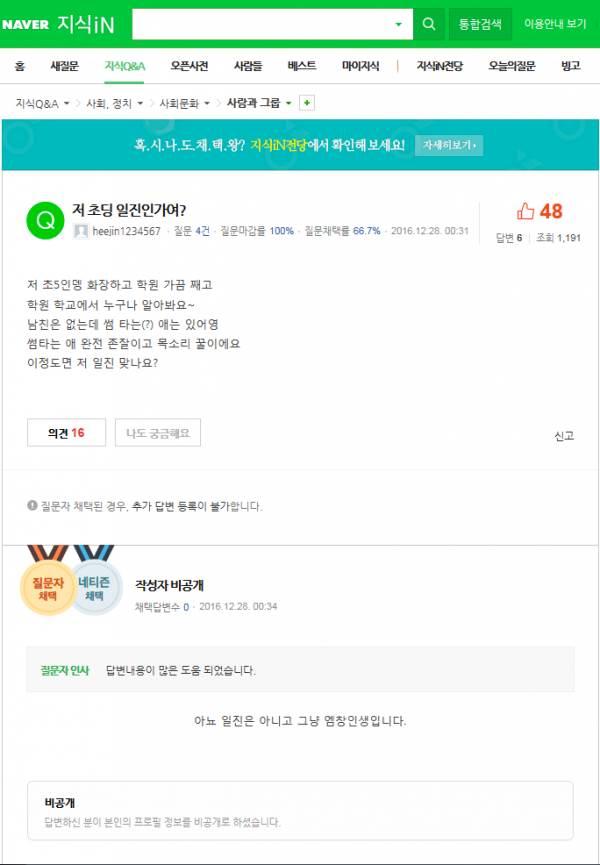The image size is (600, 865).
Task: Click the 신고 report link
Action: (564, 436)
